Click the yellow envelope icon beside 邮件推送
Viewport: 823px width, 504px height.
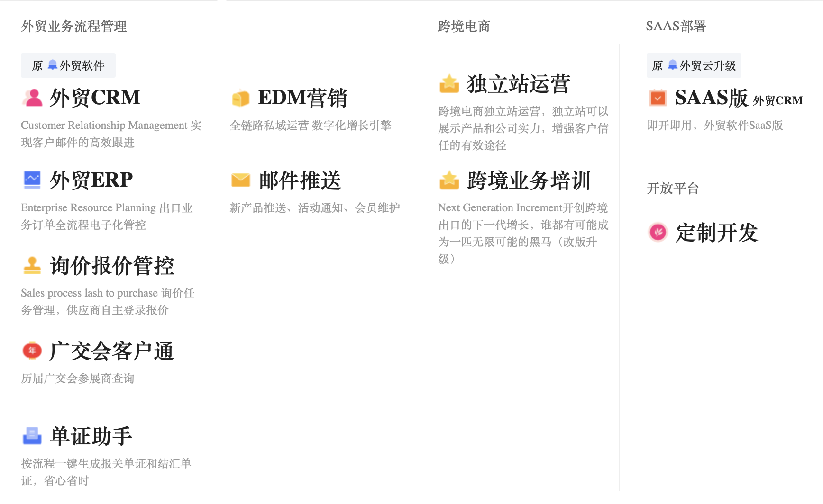[241, 180]
